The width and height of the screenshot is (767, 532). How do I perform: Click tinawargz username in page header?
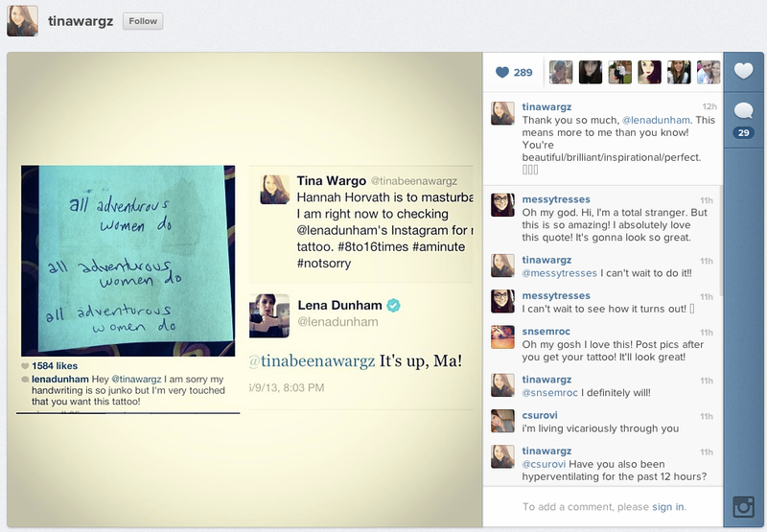[x=81, y=21]
